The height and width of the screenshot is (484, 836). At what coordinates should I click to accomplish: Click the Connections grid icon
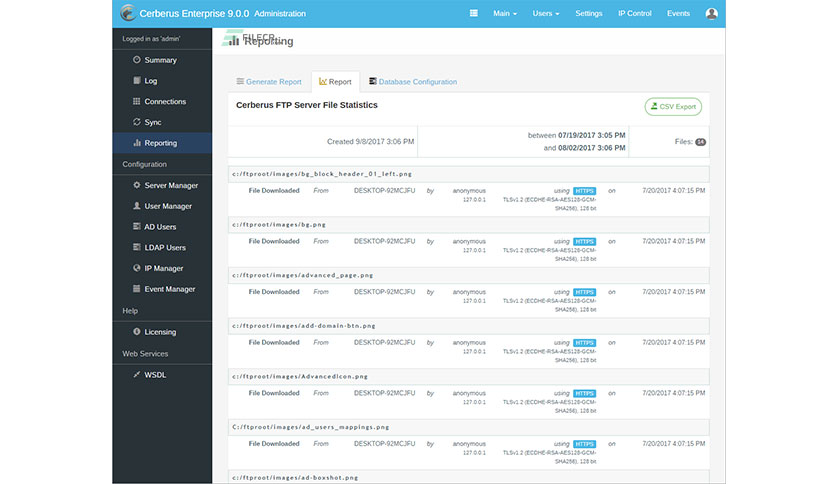[x=136, y=101]
